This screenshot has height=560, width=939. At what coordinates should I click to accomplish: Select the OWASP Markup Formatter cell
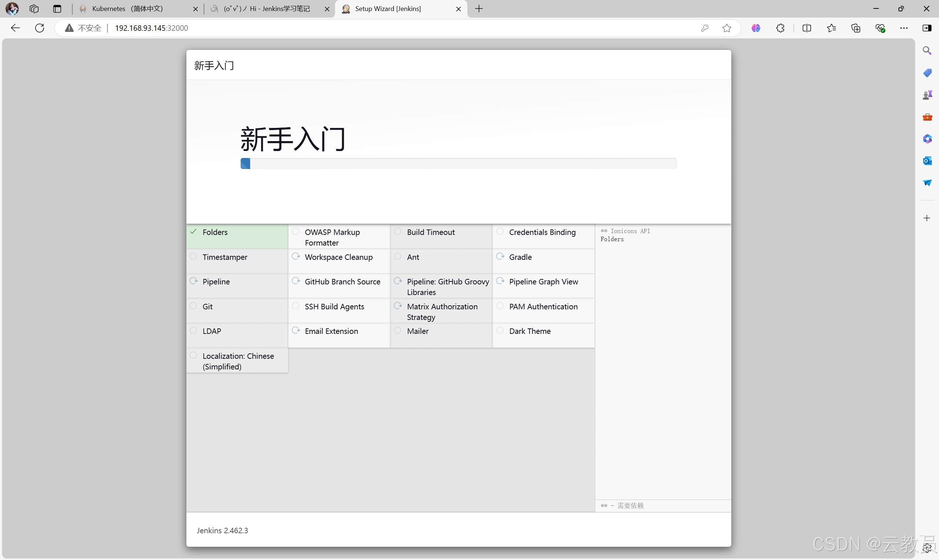(x=339, y=237)
